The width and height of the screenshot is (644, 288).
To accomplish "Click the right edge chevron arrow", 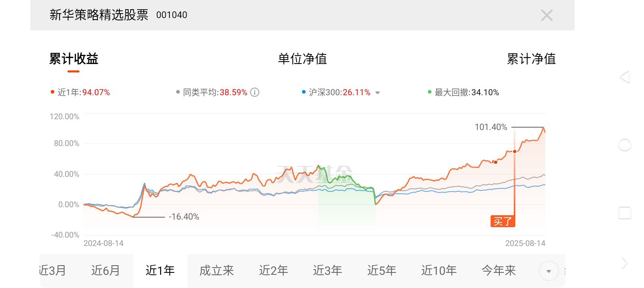I will [624, 263].
